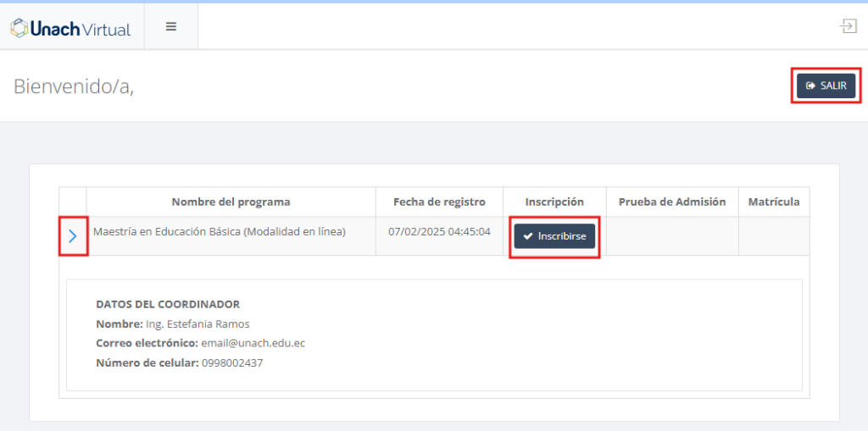Viewport: 868px width, 431px height.
Task: Click the DATOS DEL COORDINADOR heading
Action: [168, 304]
